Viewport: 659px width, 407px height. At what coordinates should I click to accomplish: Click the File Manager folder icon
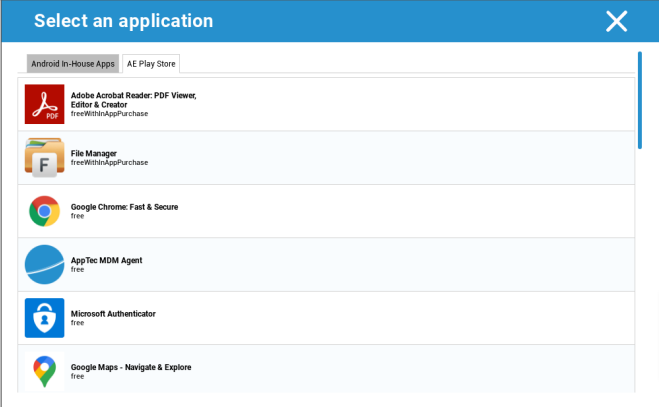(x=44, y=158)
